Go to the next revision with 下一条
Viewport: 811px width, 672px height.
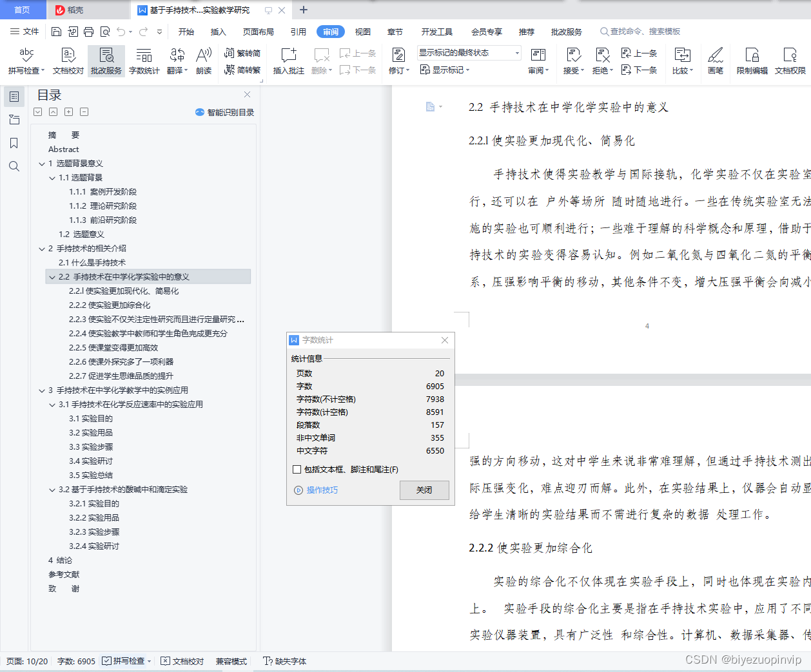click(x=639, y=70)
